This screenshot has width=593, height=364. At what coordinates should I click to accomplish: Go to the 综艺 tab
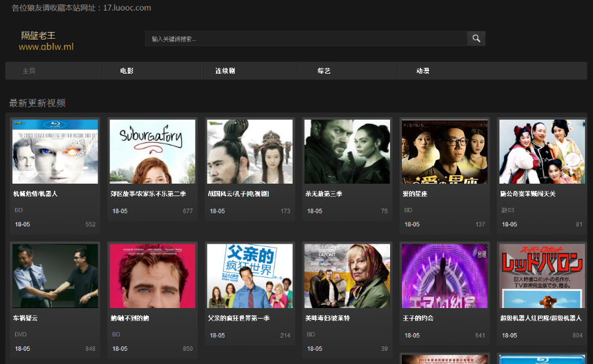coord(324,70)
